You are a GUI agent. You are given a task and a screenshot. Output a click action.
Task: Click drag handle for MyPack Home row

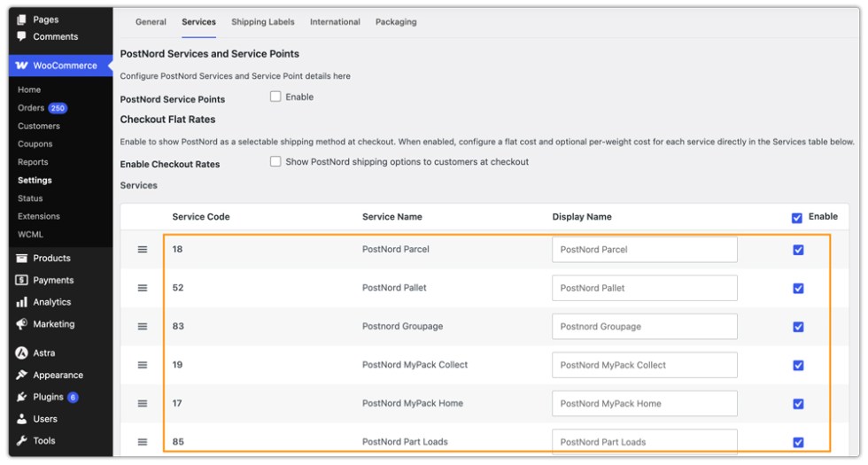point(143,404)
